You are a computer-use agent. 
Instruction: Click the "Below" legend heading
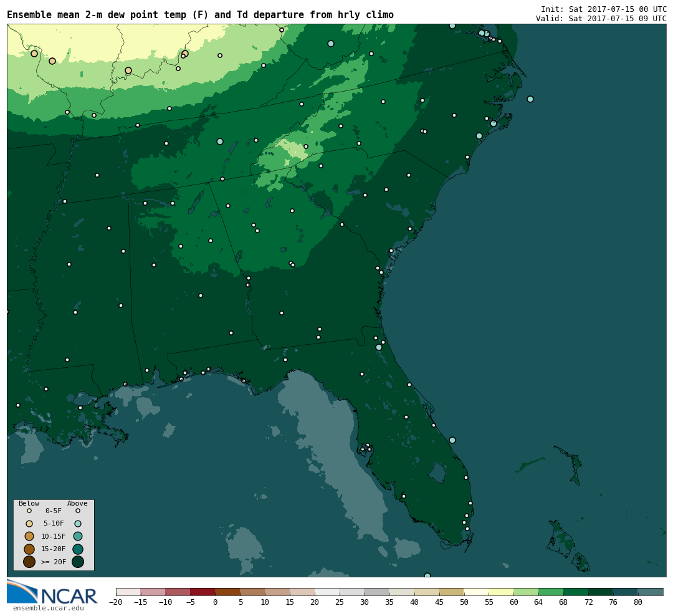pos(29,503)
